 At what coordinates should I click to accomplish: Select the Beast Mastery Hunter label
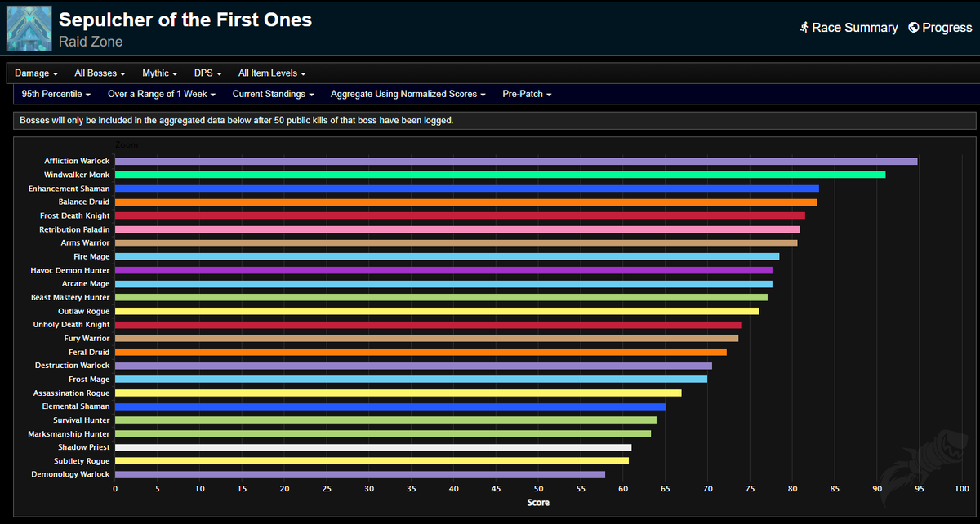coord(70,297)
